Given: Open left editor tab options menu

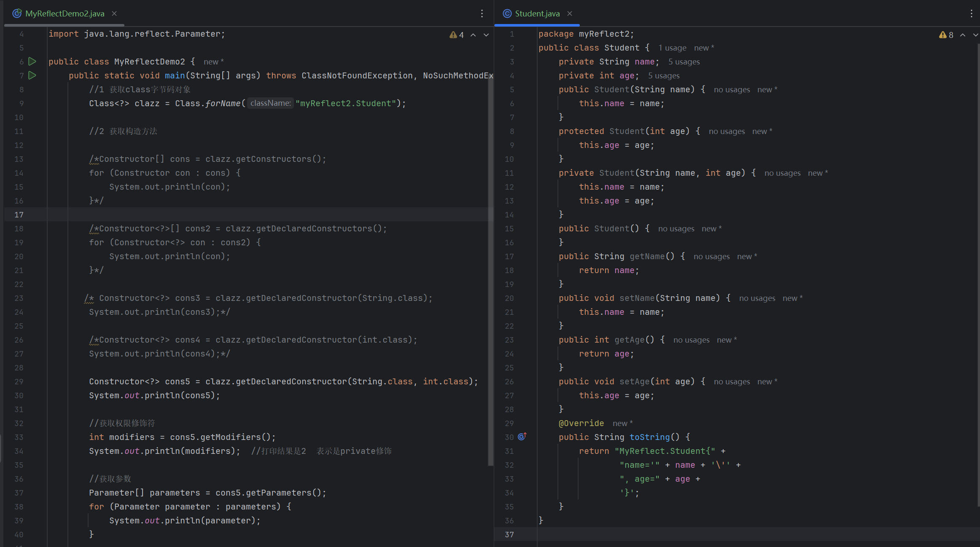Looking at the screenshot, I should tap(482, 13).
